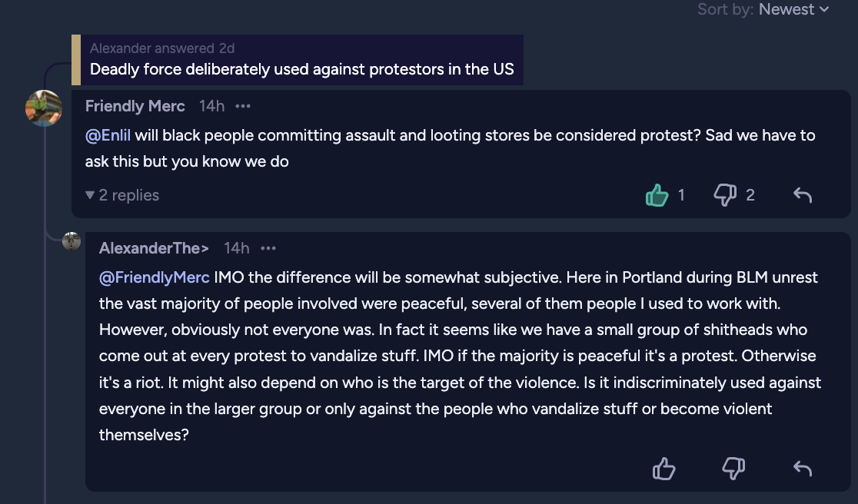
Task: Downvote AlexanderThe>'s reply
Action: (733, 469)
